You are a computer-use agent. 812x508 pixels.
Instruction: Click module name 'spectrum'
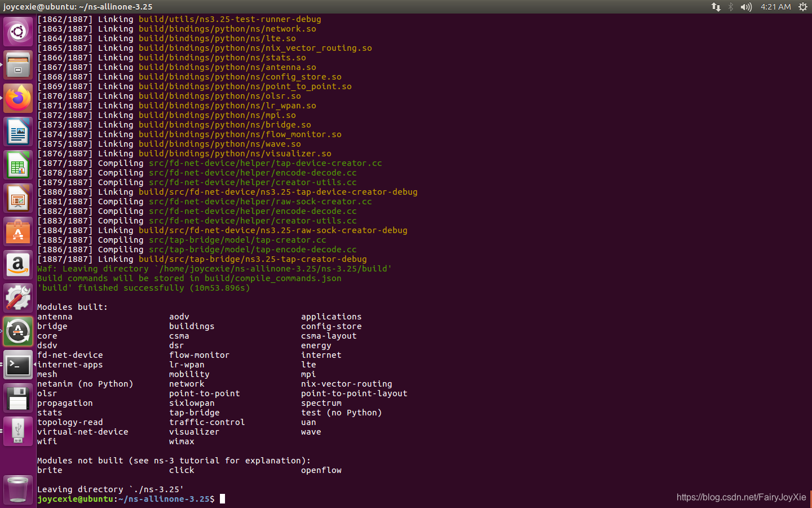point(321,403)
